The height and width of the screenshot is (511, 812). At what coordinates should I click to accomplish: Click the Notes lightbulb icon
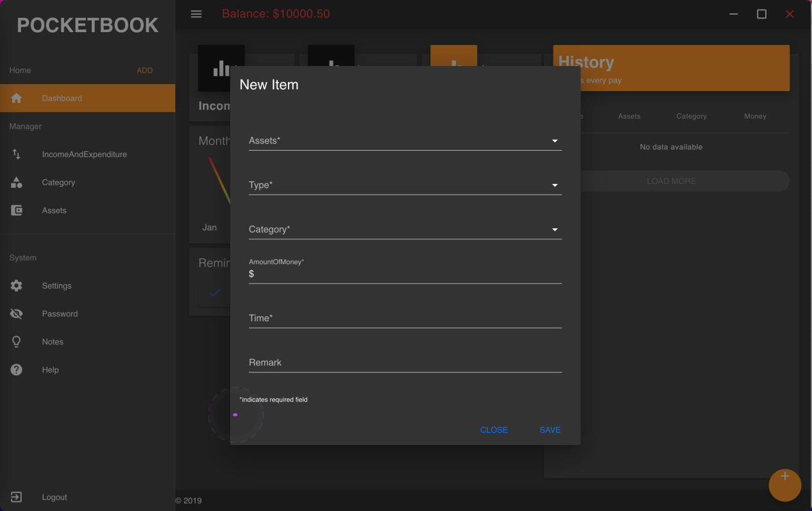tap(17, 342)
